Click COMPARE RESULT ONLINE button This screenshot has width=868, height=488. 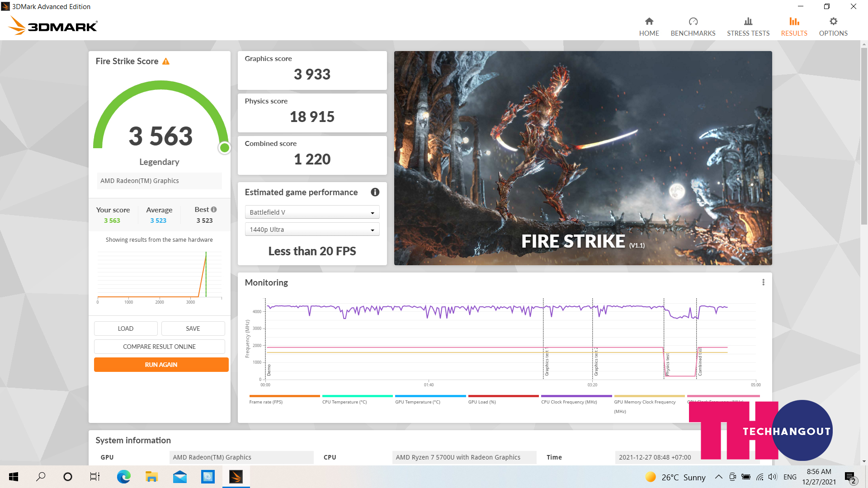coord(159,347)
